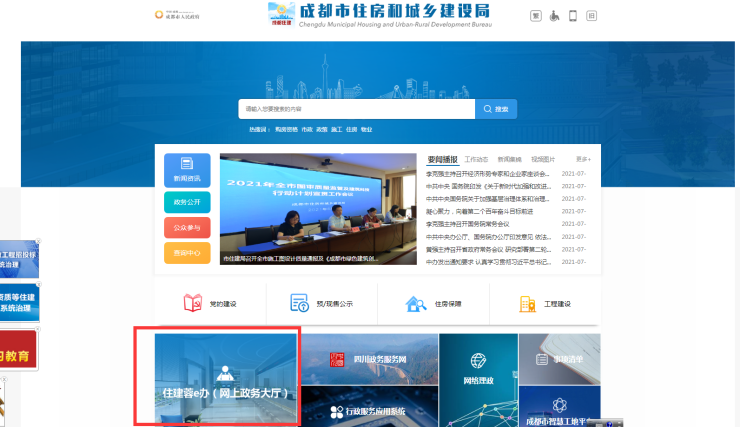Screen dimensions: 740x427
Task: Click the 市政 hot keyword link
Action: coord(307,129)
